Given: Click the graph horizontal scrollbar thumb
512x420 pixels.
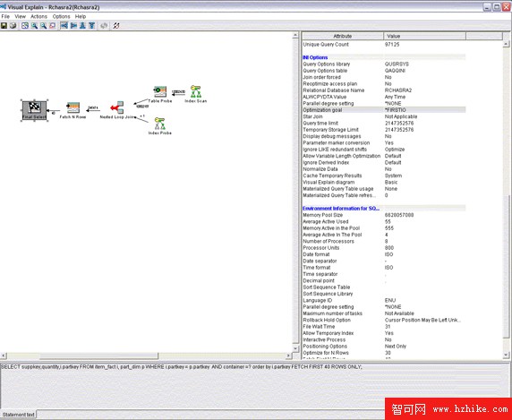Looking at the screenshot, I should click(99, 356).
